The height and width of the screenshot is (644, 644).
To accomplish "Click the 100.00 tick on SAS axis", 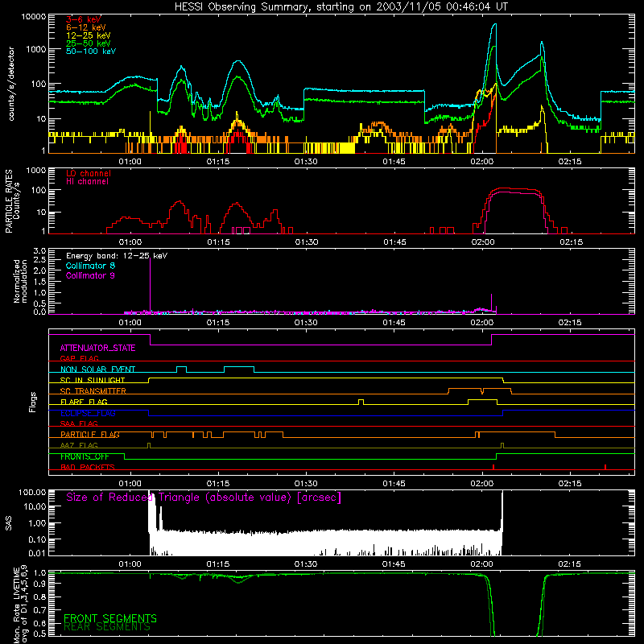I will pos(32,492).
